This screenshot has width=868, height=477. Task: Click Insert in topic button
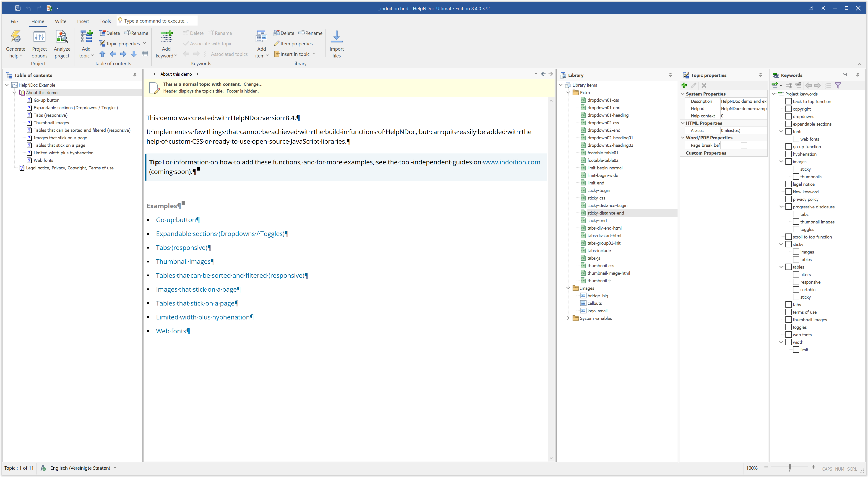pyautogui.click(x=292, y=54)
